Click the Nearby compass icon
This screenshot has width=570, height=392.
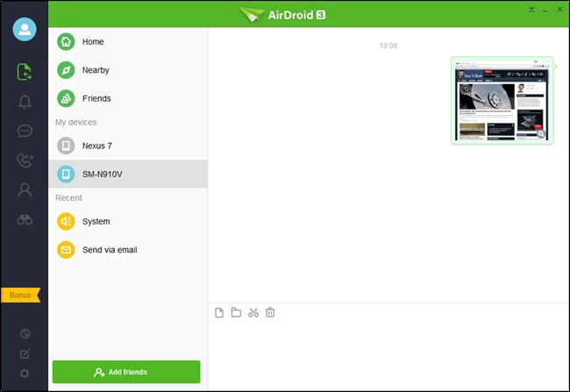coord(66,70)
